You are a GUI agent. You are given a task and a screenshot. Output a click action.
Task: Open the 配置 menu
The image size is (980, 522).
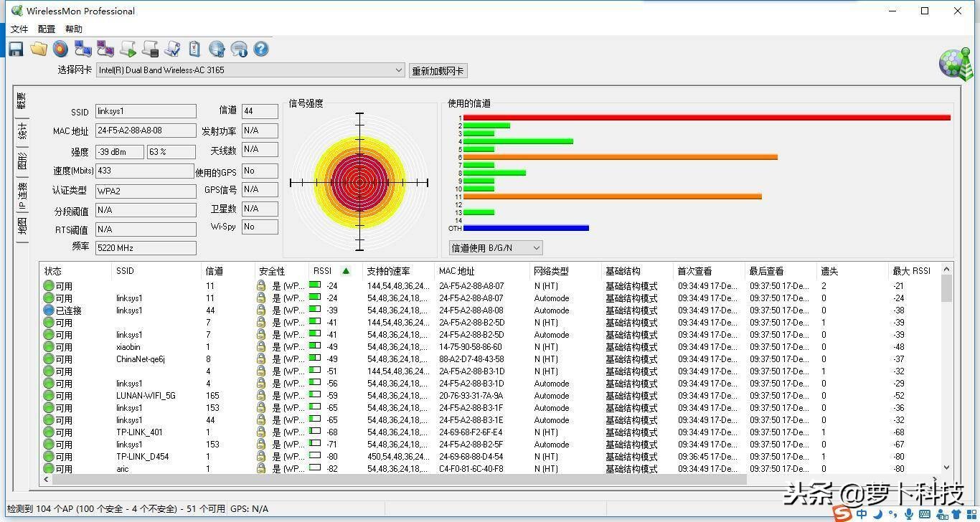[x=45, y=29]
